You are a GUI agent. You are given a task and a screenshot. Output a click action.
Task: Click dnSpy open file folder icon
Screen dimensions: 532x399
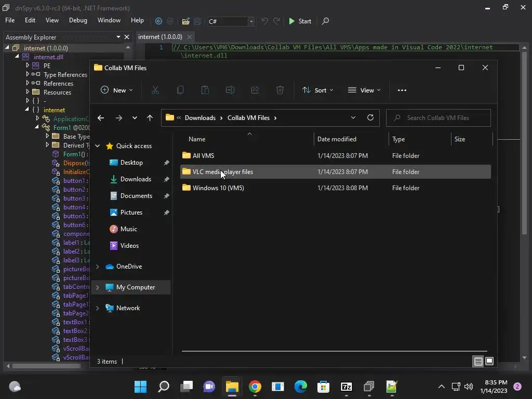click(x=185, y=21)
